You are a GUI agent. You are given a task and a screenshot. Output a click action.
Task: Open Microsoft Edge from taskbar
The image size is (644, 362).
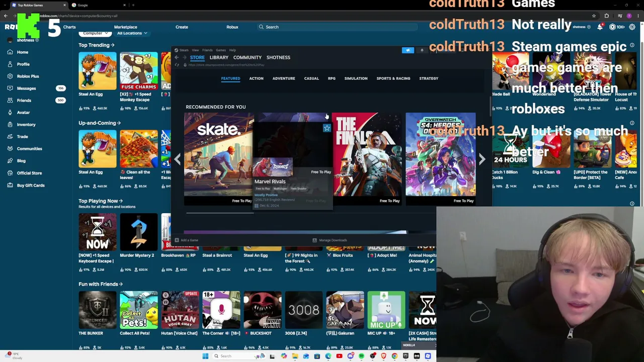[328, 356]
